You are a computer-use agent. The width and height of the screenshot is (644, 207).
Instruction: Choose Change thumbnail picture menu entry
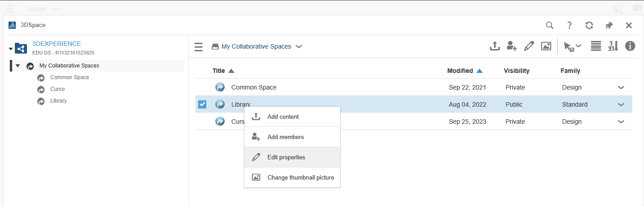click(x=292, y=177)
